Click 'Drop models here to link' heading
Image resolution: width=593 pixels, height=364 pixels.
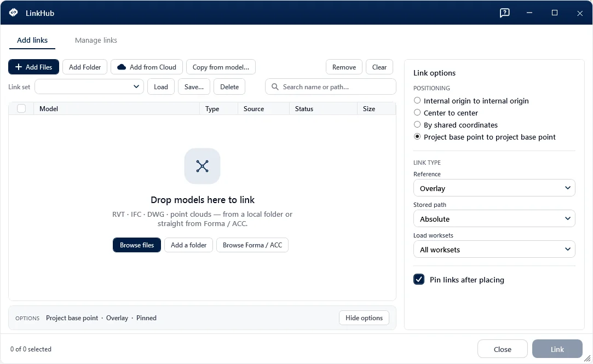click(x=203, y=200)
